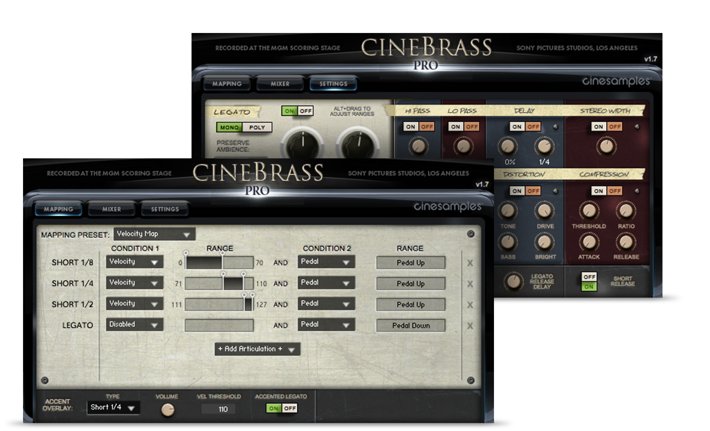This screenshot has width=710, height=431.
Task: Remove the Short 1/4 articulation row with X
Action: coord(470,284)
